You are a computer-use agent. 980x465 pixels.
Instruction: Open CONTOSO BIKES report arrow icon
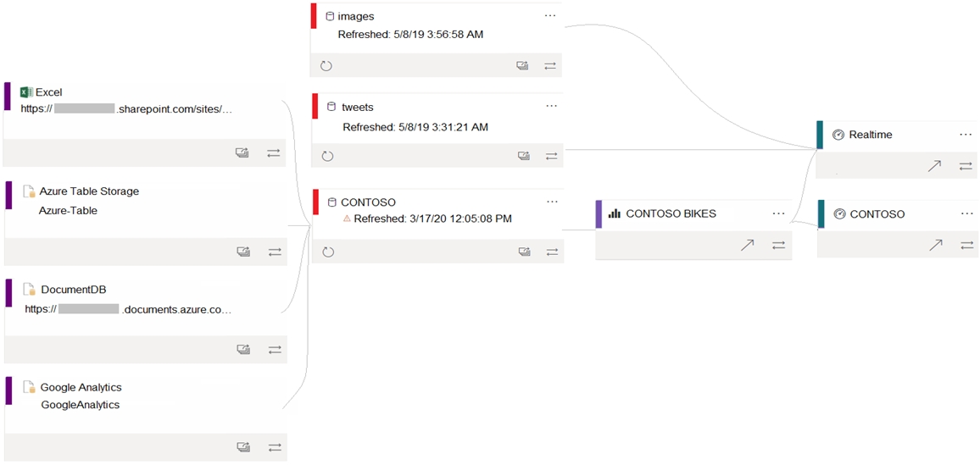click(748, 246)
